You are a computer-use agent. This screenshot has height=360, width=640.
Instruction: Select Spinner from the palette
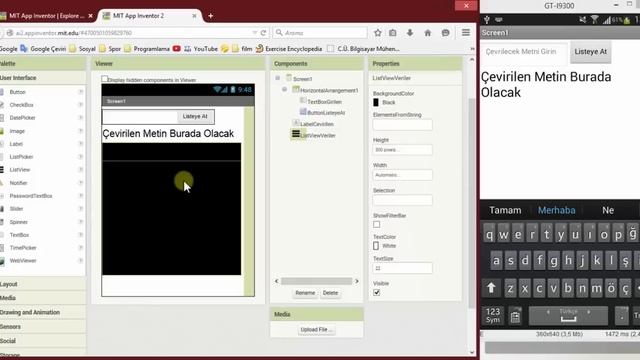(18, 222)
